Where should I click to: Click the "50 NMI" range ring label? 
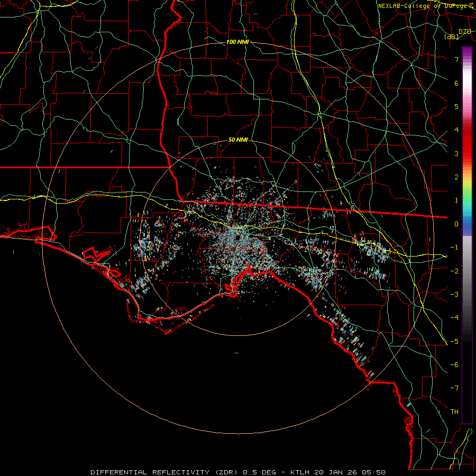(x=238, y=140)
